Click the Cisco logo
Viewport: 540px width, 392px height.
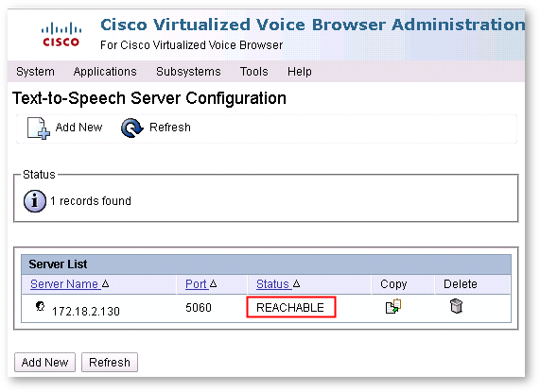(61, 34)
